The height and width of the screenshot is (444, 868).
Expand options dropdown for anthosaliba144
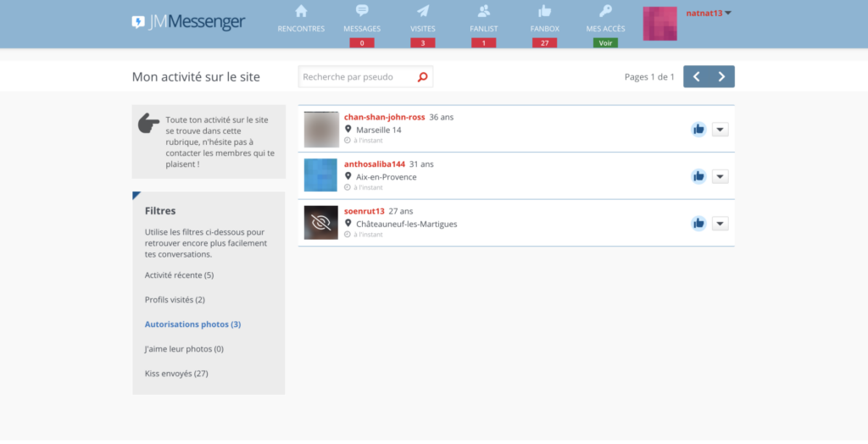[x=721, y=176]
